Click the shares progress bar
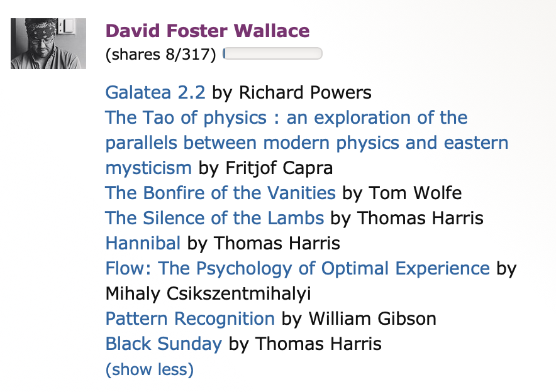 coord(273,55)
